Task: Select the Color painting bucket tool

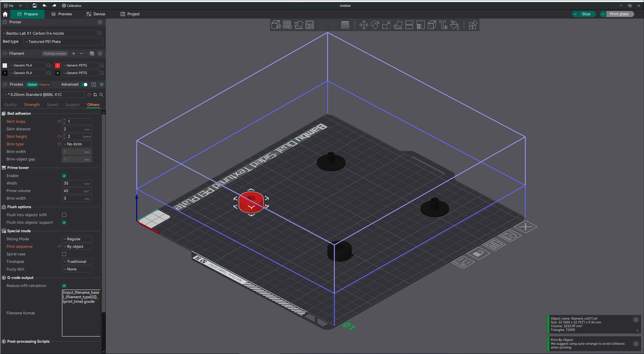Action: point(454,25)
